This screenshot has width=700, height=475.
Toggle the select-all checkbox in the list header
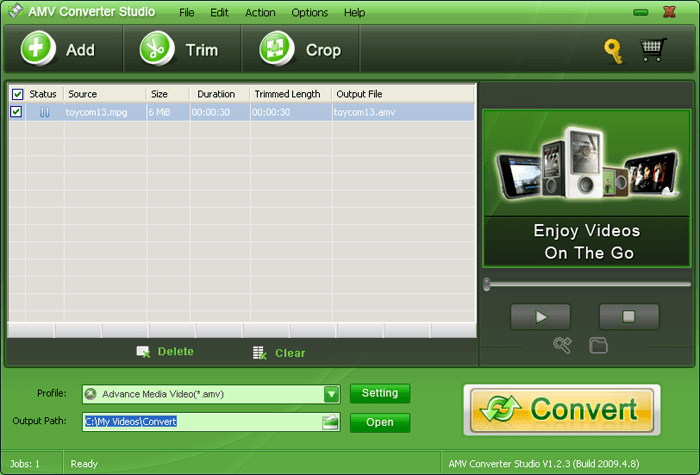coord(17,94)
